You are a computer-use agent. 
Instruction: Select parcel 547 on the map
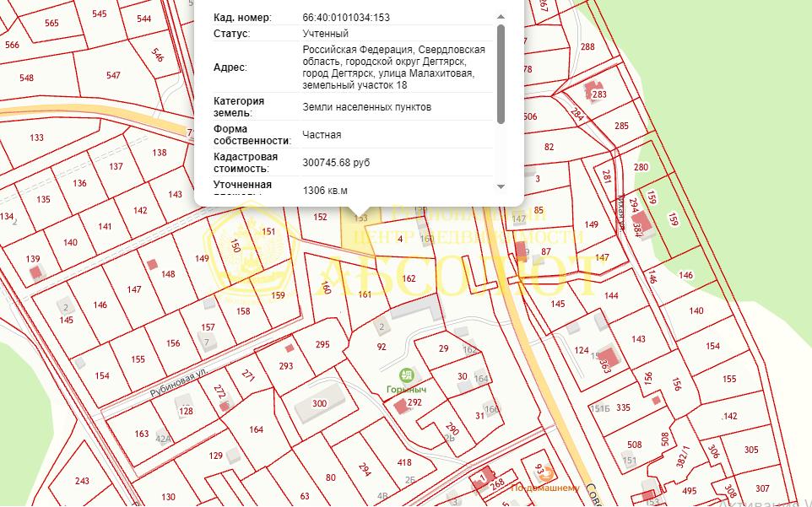113,76
